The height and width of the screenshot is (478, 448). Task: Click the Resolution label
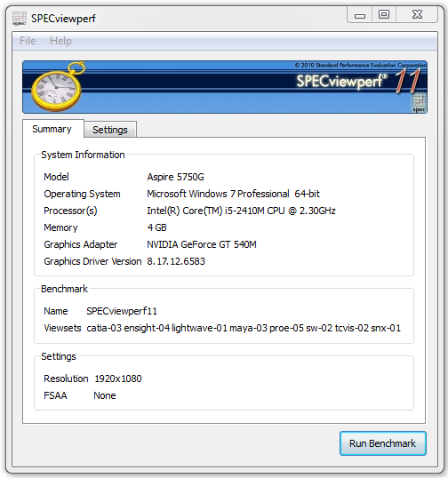pos(66,378)
